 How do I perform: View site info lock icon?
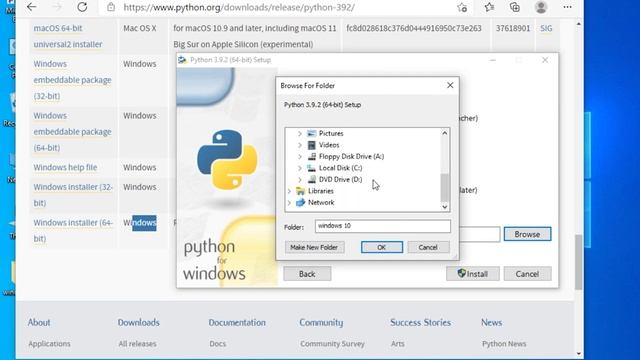pos(111,7)
